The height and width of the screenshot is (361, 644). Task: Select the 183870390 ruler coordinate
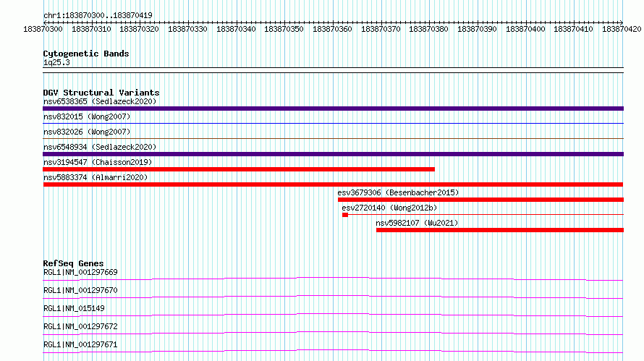[477, 29]
